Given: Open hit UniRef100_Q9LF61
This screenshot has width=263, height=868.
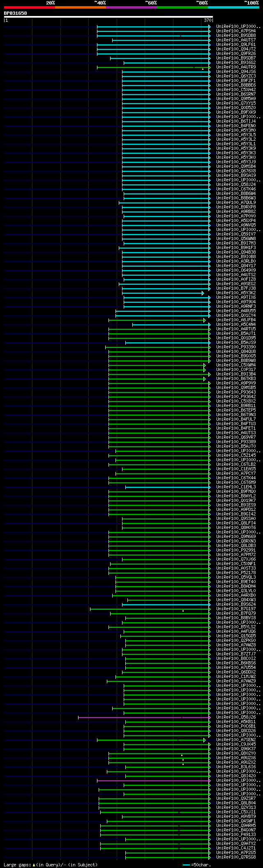Looking at the screenshot, I should 236,44.
